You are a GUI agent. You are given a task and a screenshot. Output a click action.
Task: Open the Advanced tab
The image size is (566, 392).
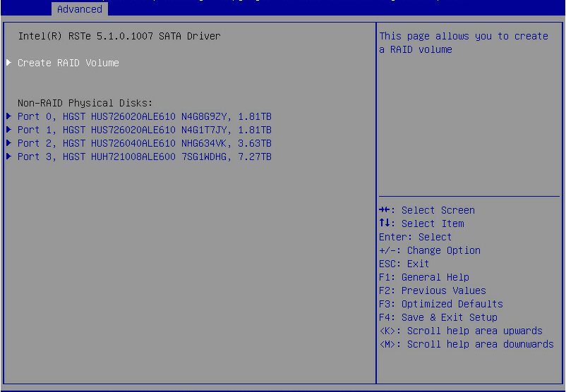coord(80,9)
